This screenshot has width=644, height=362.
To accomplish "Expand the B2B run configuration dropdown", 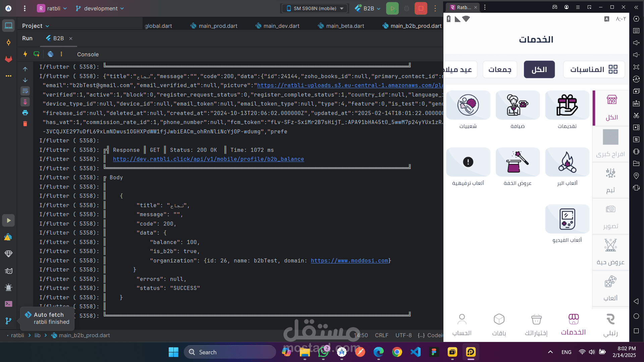I will click(368, 8).
